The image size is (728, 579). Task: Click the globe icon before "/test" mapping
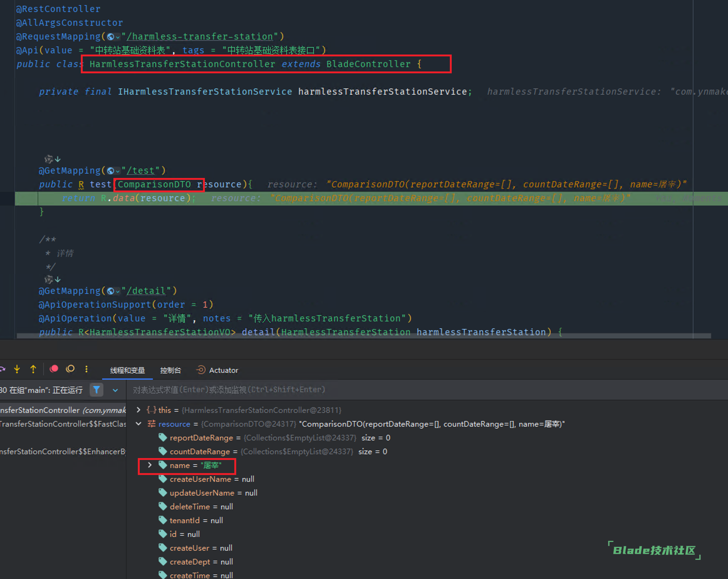tap(110, 171)
